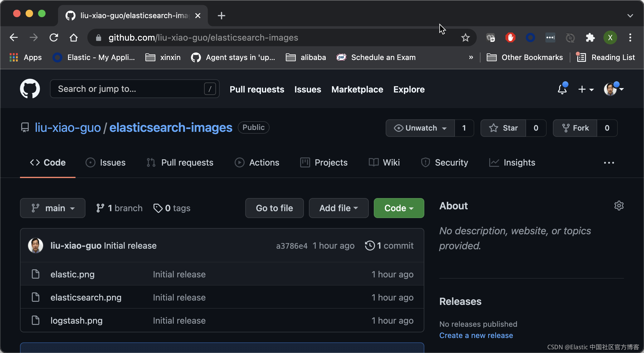
Task: Click the watchers count 1
Action: pos(464,128)
